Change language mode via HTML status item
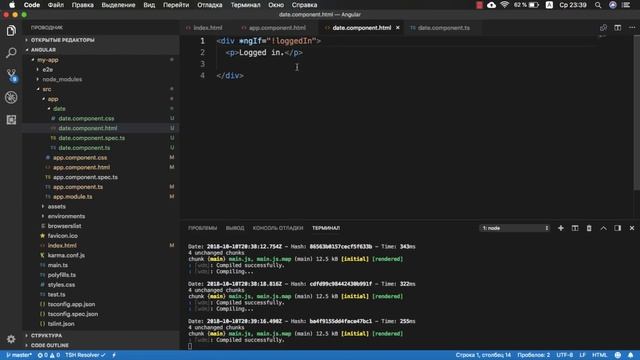 (x=600, y=355)
